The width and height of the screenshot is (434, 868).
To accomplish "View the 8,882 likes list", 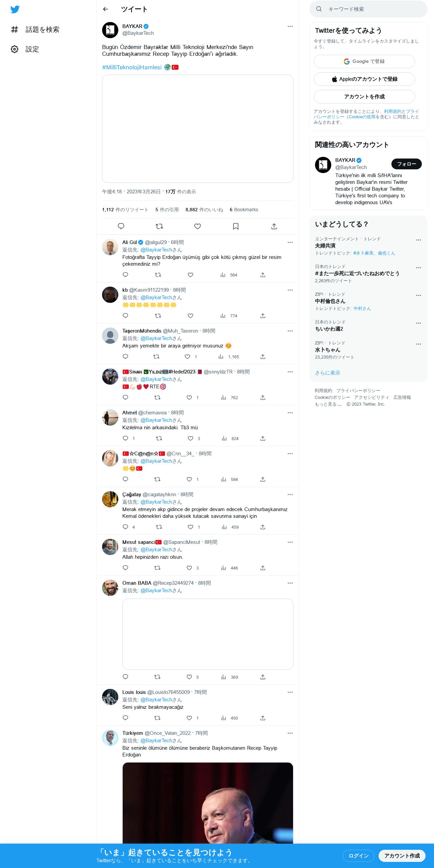I will 204,210.
